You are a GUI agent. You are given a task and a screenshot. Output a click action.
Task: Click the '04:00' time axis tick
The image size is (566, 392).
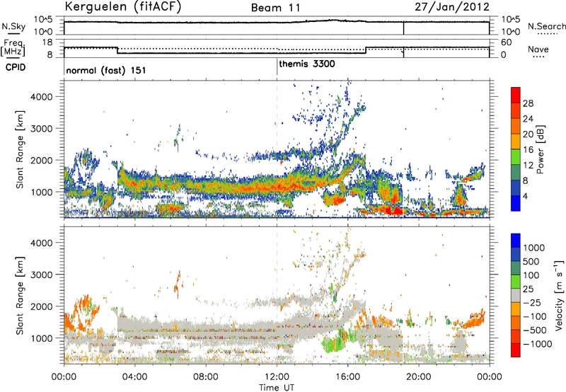tap(134, 377)
